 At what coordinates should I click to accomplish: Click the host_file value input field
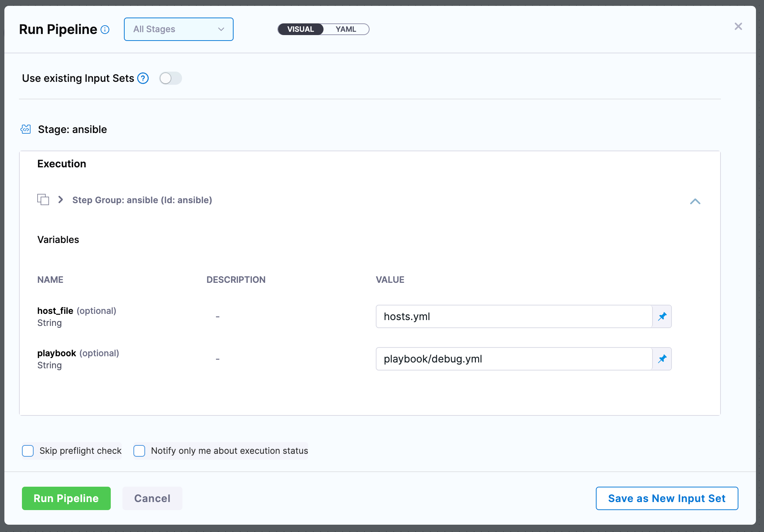click(x=514, y=316)
